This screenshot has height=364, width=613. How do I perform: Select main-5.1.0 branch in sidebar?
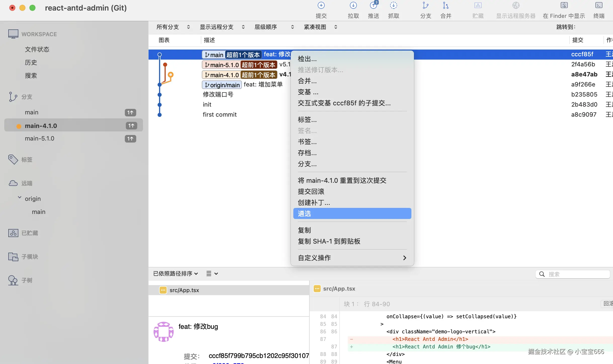tap(39, 139)
